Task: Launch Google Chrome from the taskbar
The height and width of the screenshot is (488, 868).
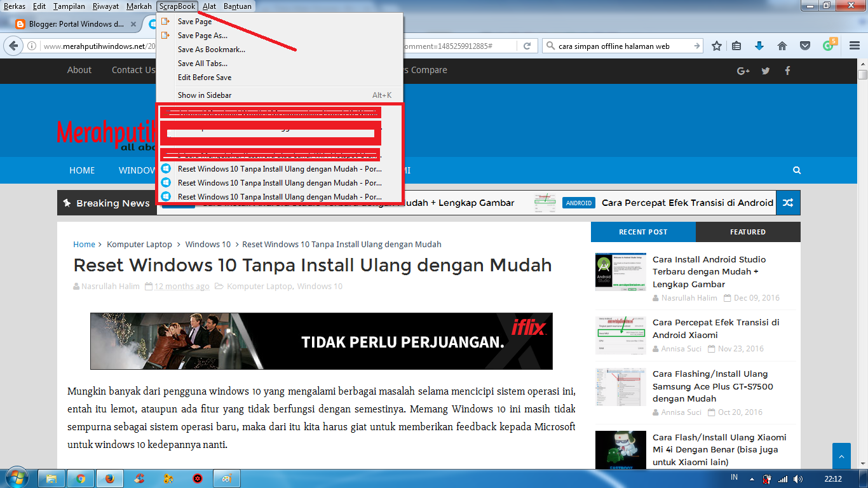Action: pos(81,478)
